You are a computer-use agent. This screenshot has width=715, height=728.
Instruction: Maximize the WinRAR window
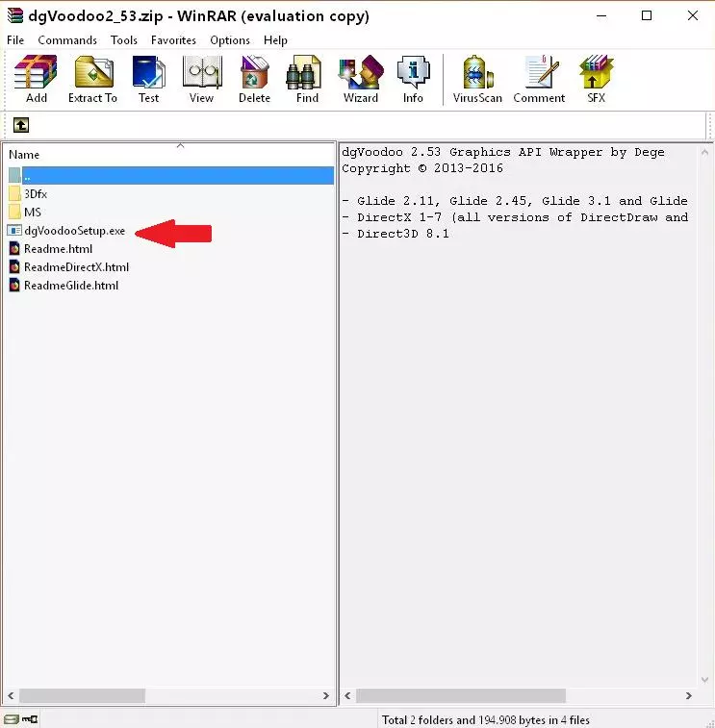click(647, 15)
